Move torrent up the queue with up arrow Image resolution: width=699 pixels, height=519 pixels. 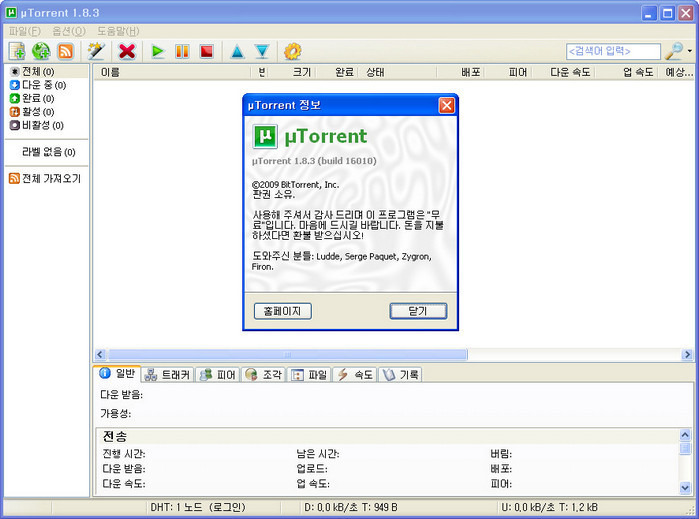point(238,52)
